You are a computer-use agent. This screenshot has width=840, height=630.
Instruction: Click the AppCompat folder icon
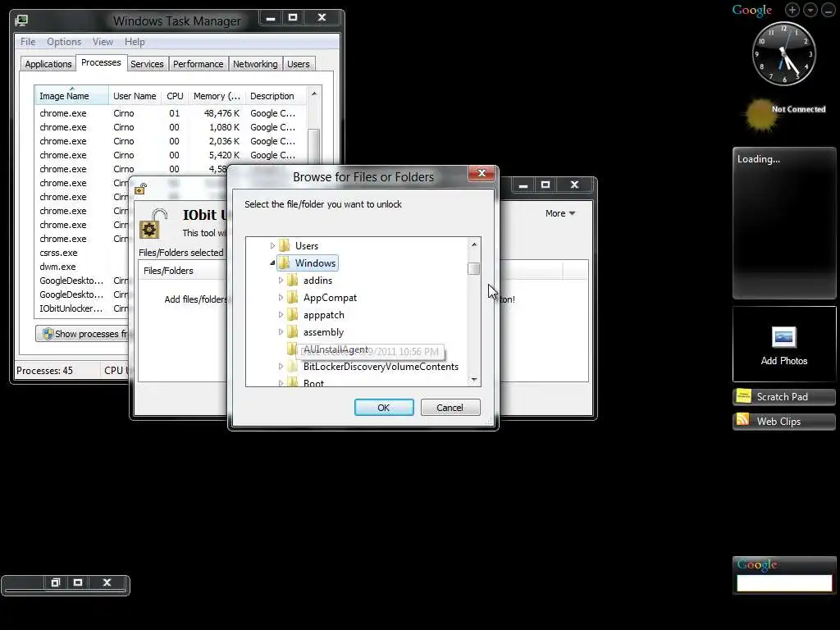click(x=293, y=297)
